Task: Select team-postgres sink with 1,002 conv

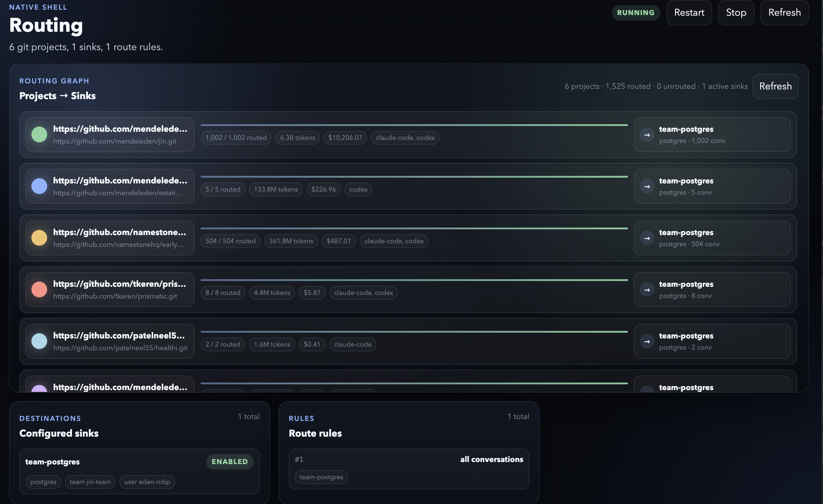Action: [712, 134]
